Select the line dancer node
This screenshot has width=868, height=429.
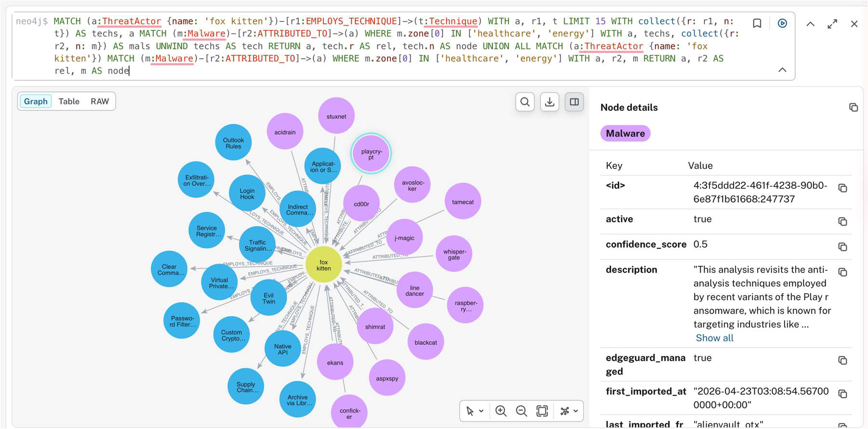click(414, 290)
